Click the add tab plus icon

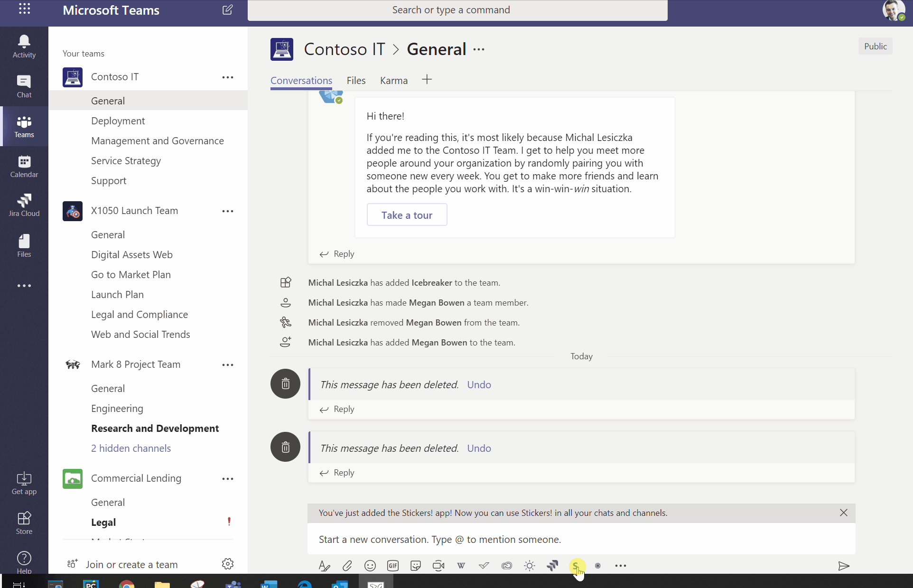coord(427,80)
